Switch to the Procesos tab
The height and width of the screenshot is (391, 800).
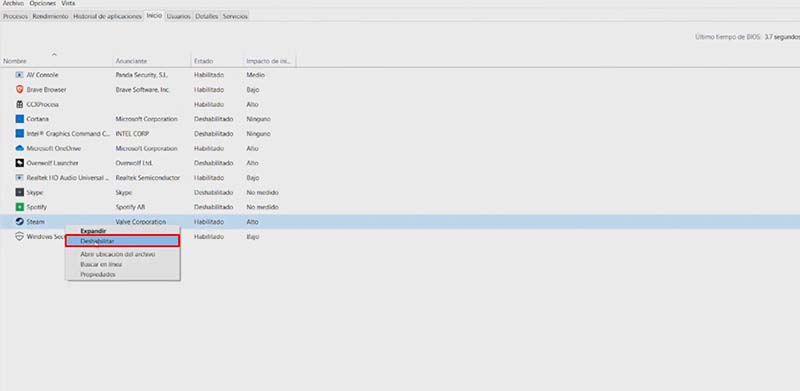[x=16, y=16]
